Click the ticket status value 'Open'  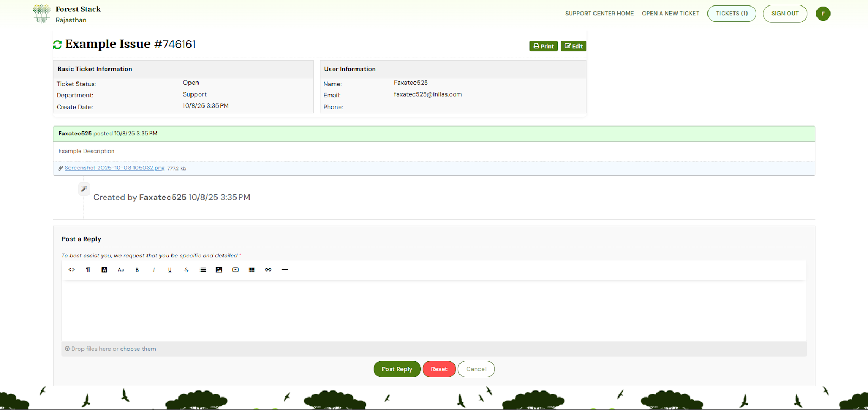(191, 83)
